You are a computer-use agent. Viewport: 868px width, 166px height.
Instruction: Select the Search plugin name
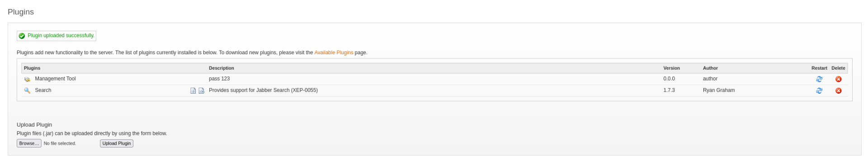pyautogui.click(x=43, y=90)
